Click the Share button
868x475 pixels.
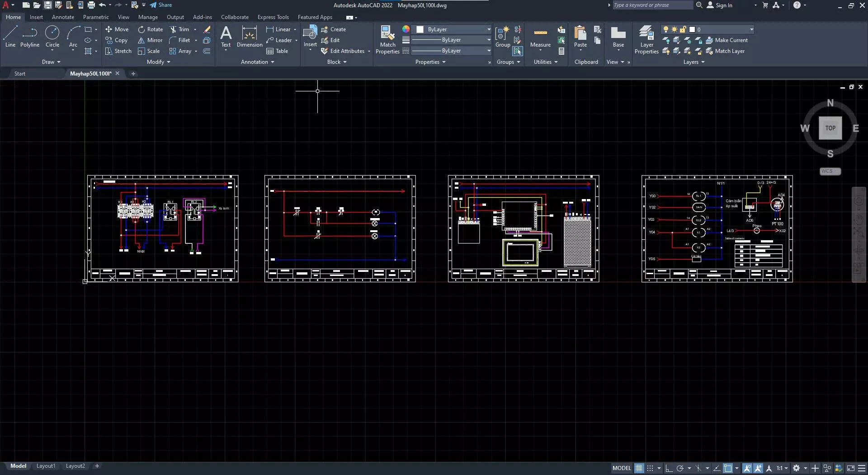point(161,5)
